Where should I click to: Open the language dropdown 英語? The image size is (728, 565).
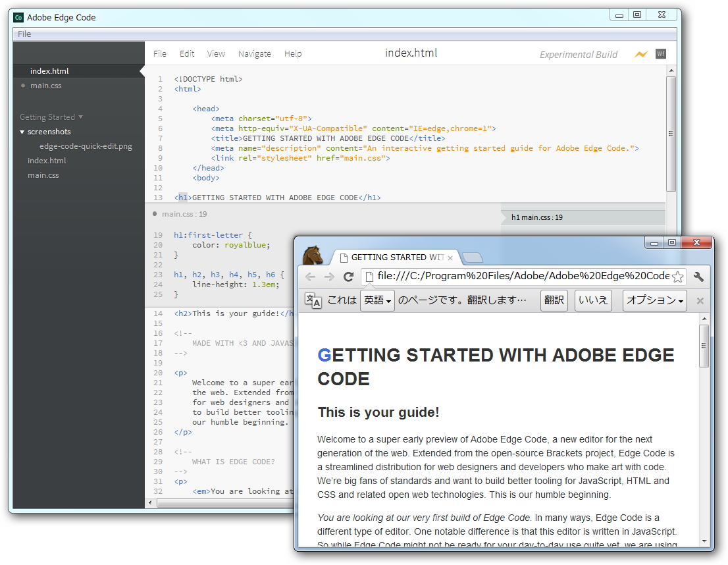[x=377, y=300]
